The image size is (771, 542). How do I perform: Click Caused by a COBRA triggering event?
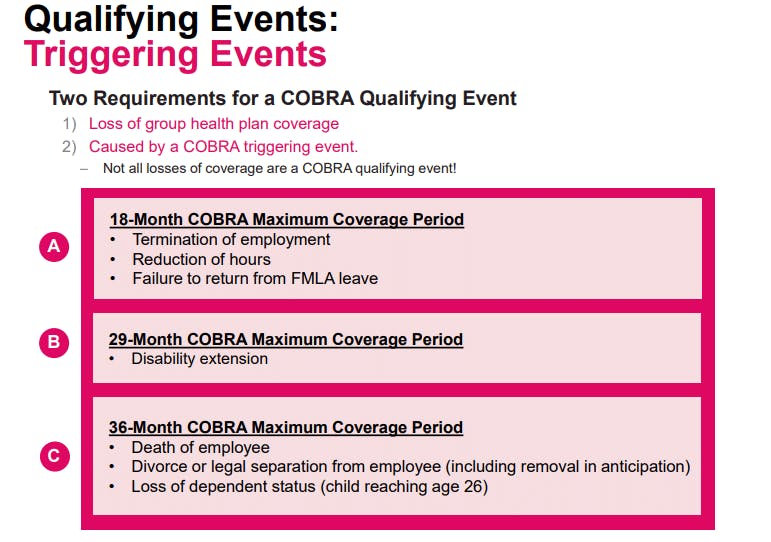(223, 147)
